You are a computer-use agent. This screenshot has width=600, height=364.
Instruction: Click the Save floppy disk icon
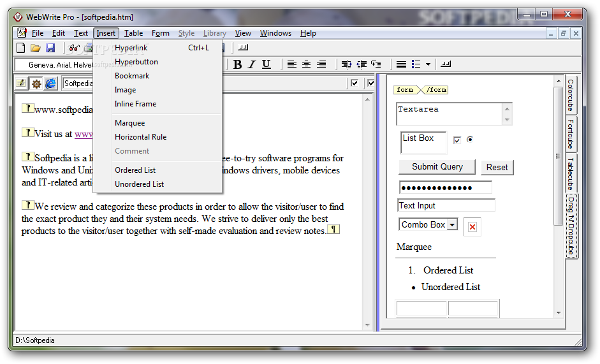click(50, 48)
